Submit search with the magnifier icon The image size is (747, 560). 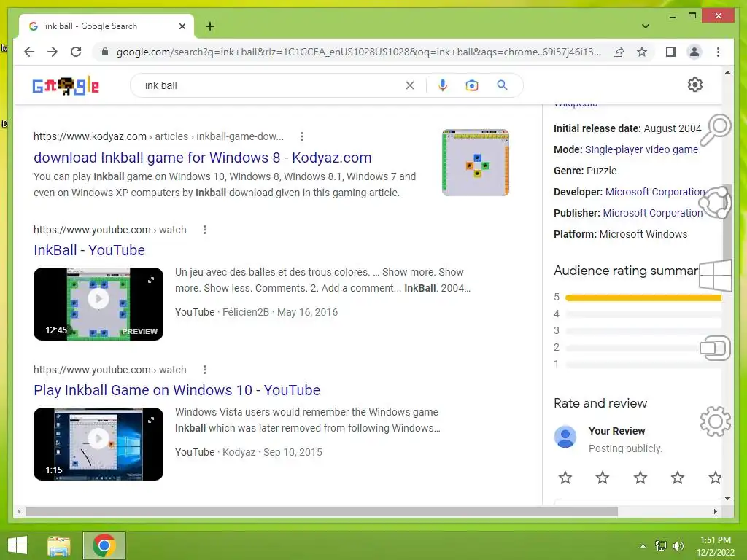502,85
